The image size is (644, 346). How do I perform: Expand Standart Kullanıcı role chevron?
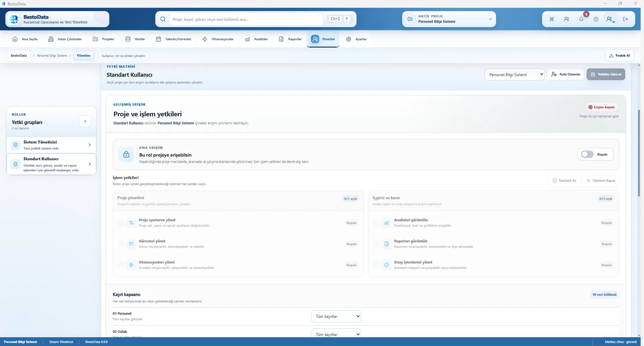pos(90,164)
